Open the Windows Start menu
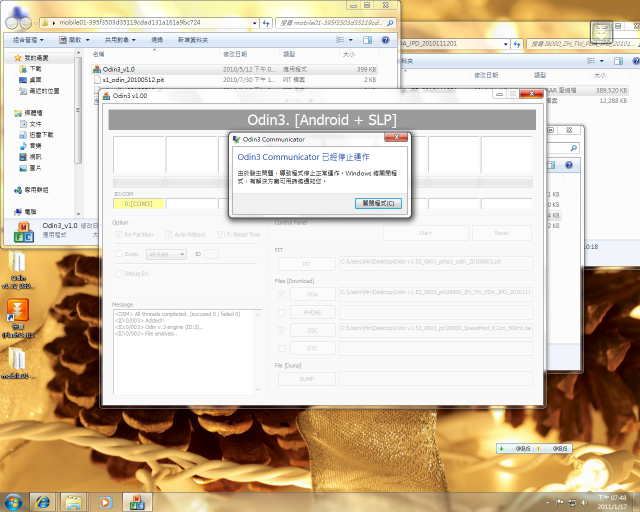This screenshot has height=512, width=640. (13, 502)
